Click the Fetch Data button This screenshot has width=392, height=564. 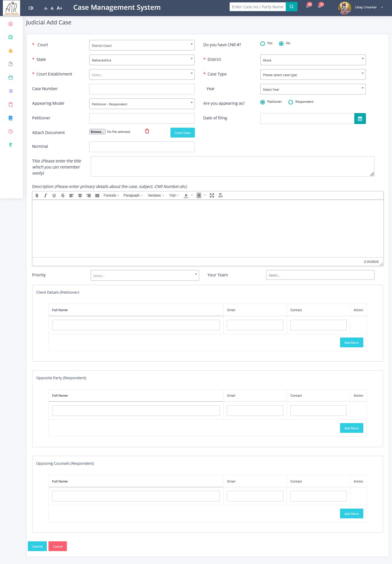coord(183,133)
